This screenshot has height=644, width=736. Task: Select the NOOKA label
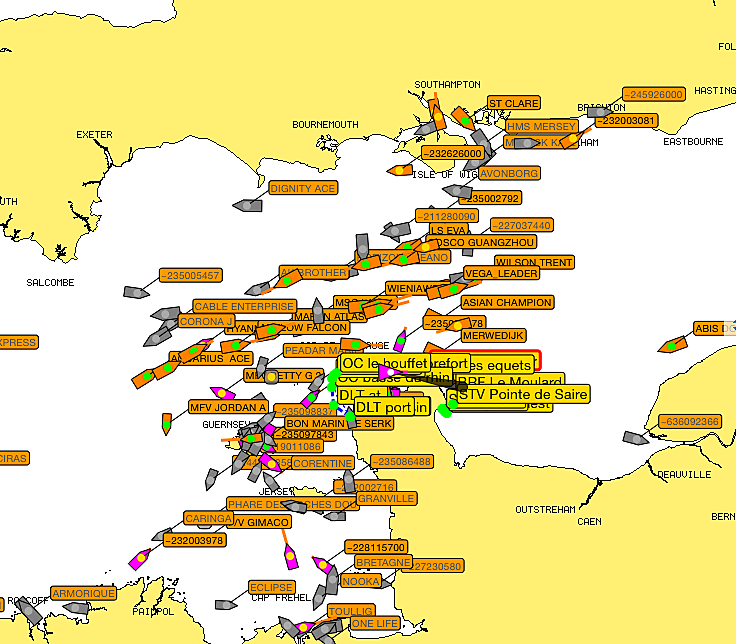coord(361,581)
